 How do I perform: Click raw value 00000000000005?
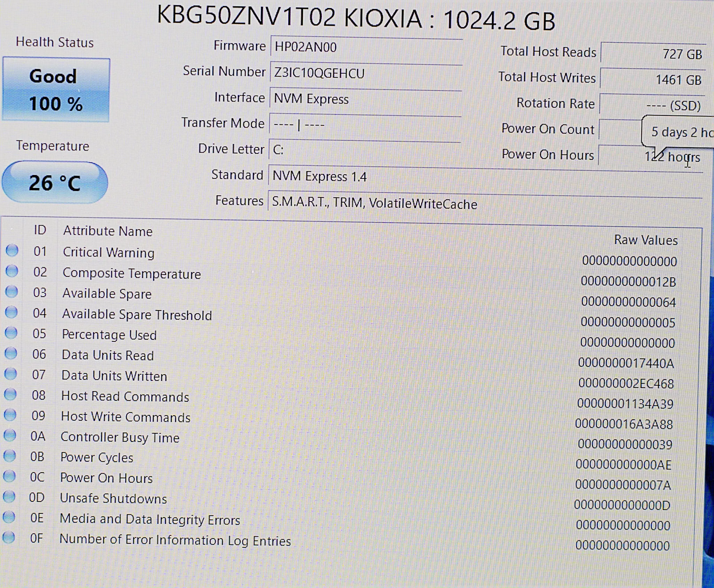(628, 322)
